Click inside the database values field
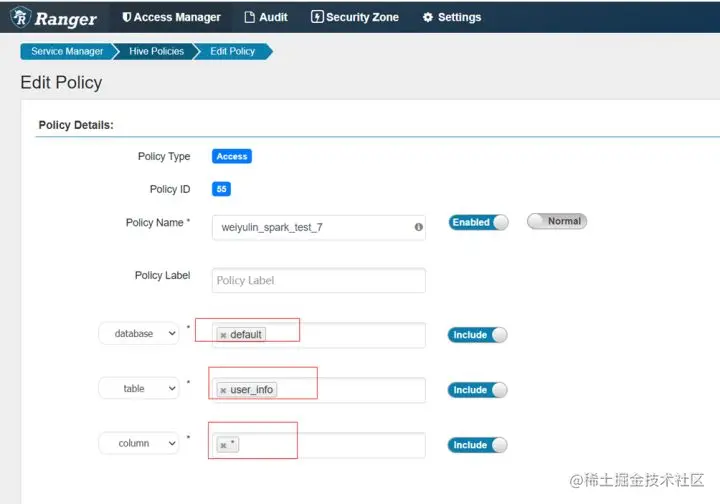 coord(319,335)
